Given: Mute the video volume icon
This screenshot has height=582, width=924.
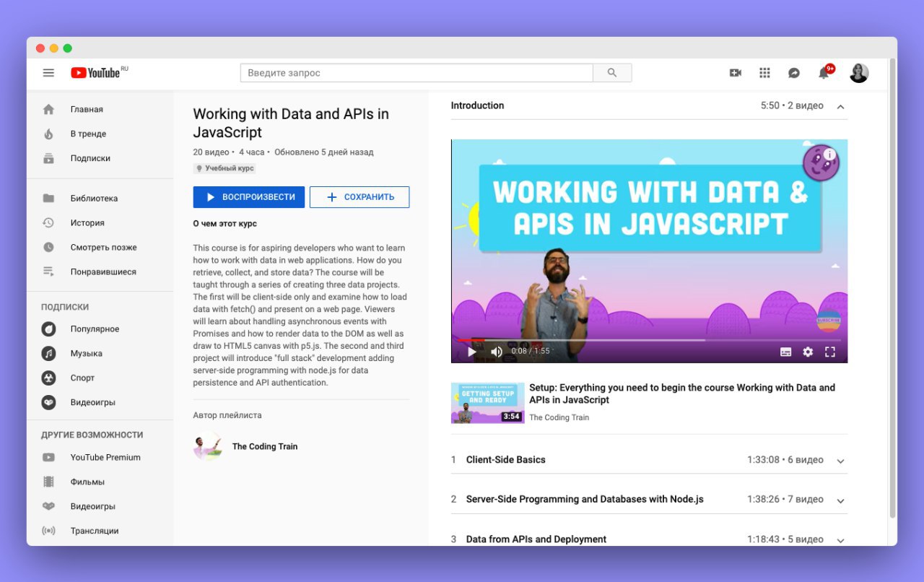Looking at the screenshot, I should tap(497, 352).
